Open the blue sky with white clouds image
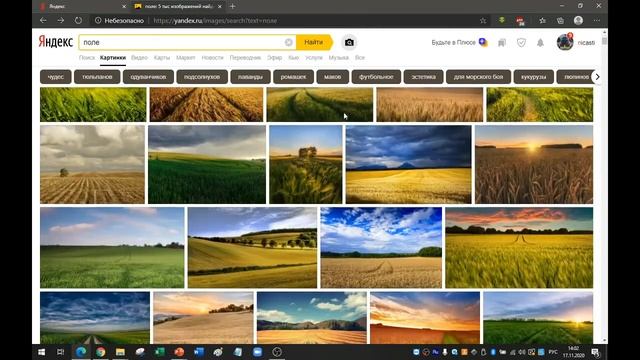640x360 pixels. pos(381,247)
